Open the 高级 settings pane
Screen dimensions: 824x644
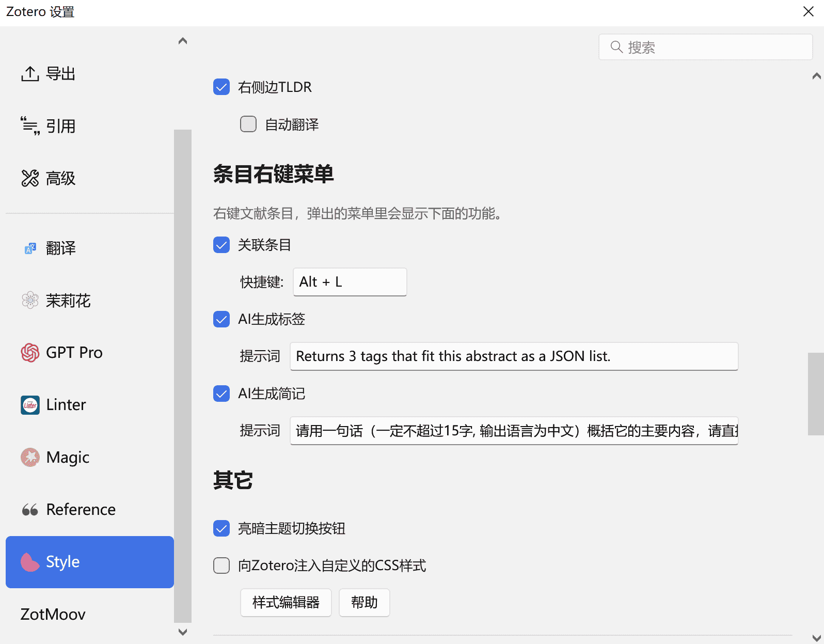[x=90, y=178]
